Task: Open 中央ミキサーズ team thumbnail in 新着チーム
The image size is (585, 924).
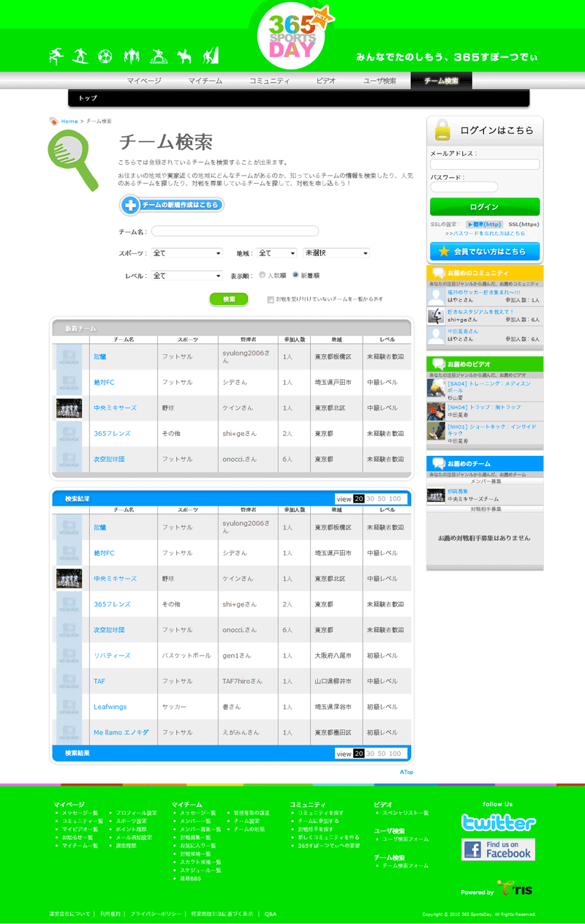Action: [69, 408]
